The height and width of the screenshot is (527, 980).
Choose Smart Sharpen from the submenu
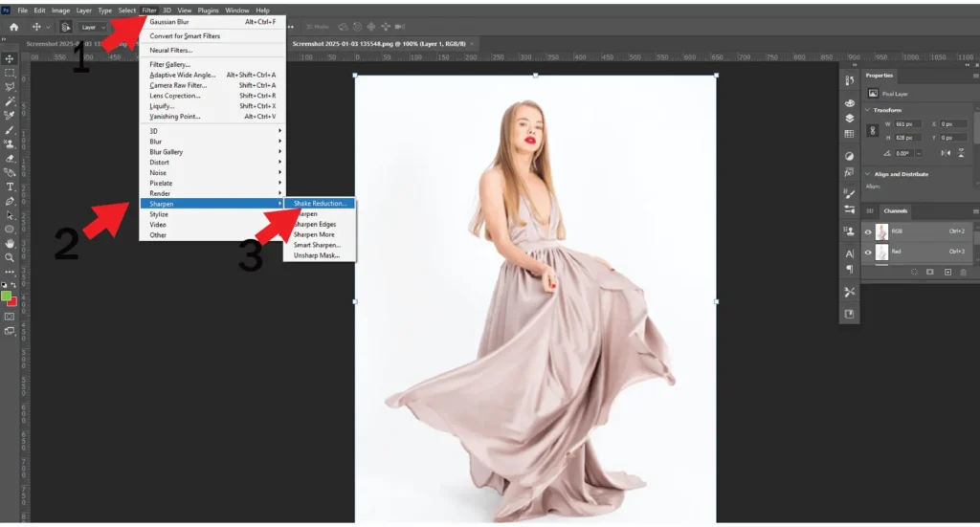316,245
